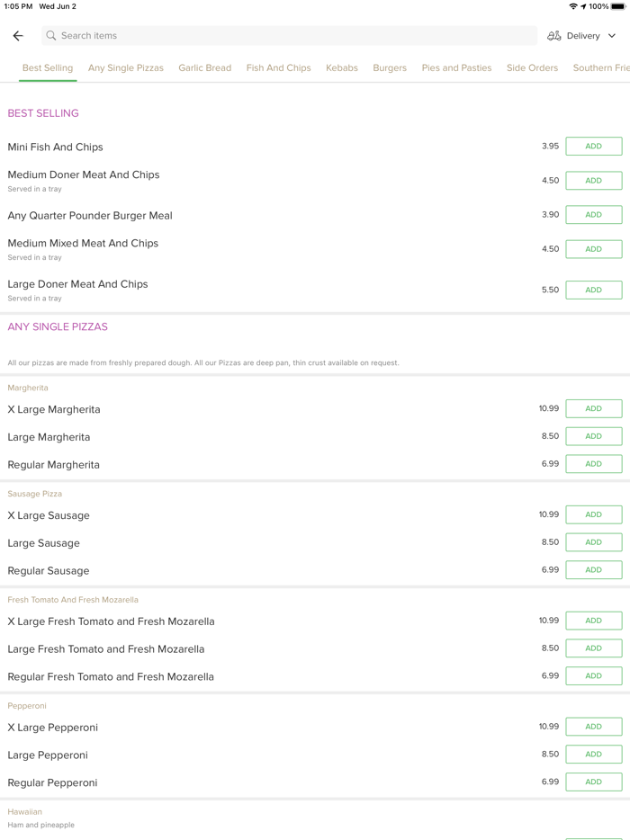Select the Side Orders tab
Viewport: 630px width, 840px height.
pyautogui.click(x=532, y=68)
